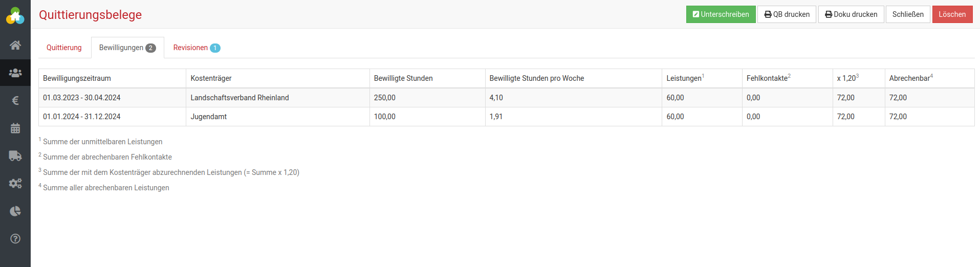Click the Schließen button
The image size is (980, 267).
908,14
